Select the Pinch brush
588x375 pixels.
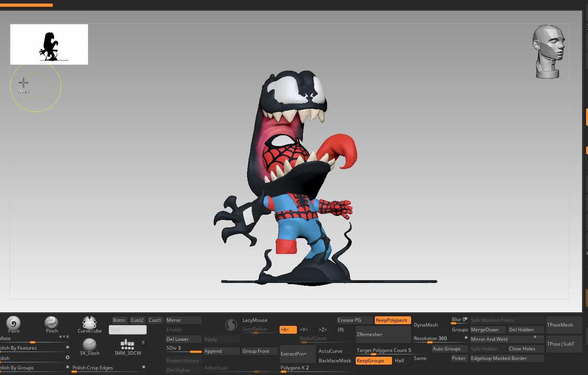pyautogui.click(x=52, y=323)
